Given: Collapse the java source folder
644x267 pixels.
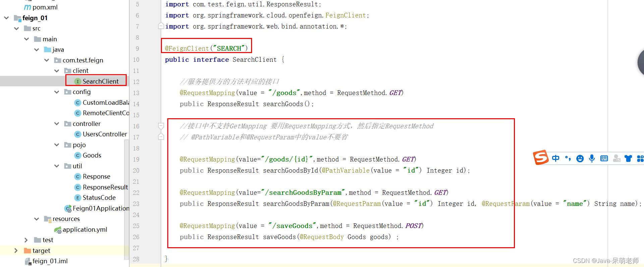Looking at the screenshot, I should (x=37, y=50).
